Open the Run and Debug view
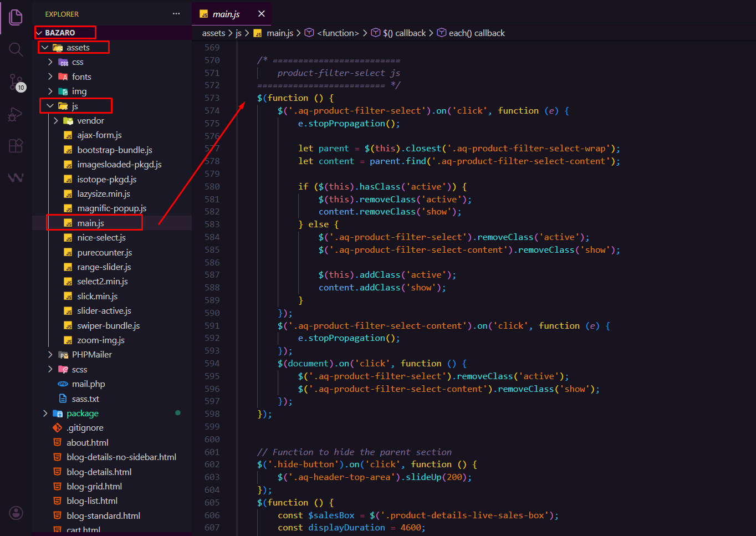The image size is (756, 536). [x=16, y=115]
